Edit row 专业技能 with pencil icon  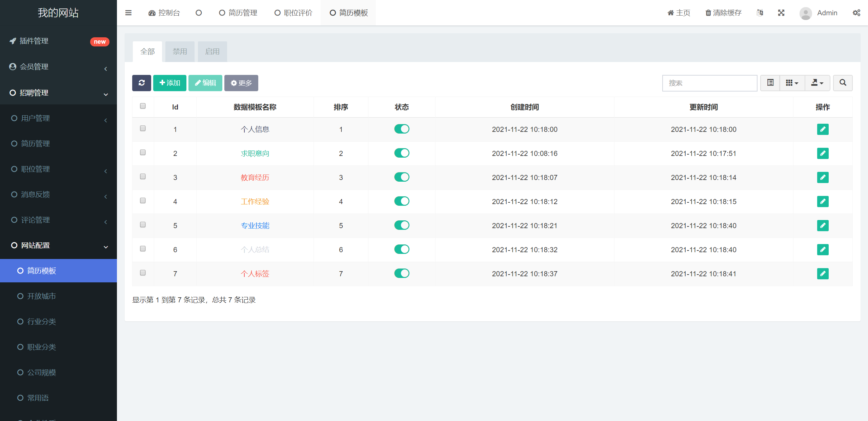coord(823,225)
